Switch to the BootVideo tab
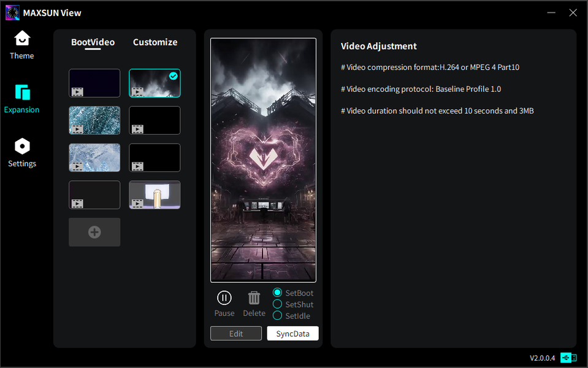588x368 pixels. [x=93, y=42]
